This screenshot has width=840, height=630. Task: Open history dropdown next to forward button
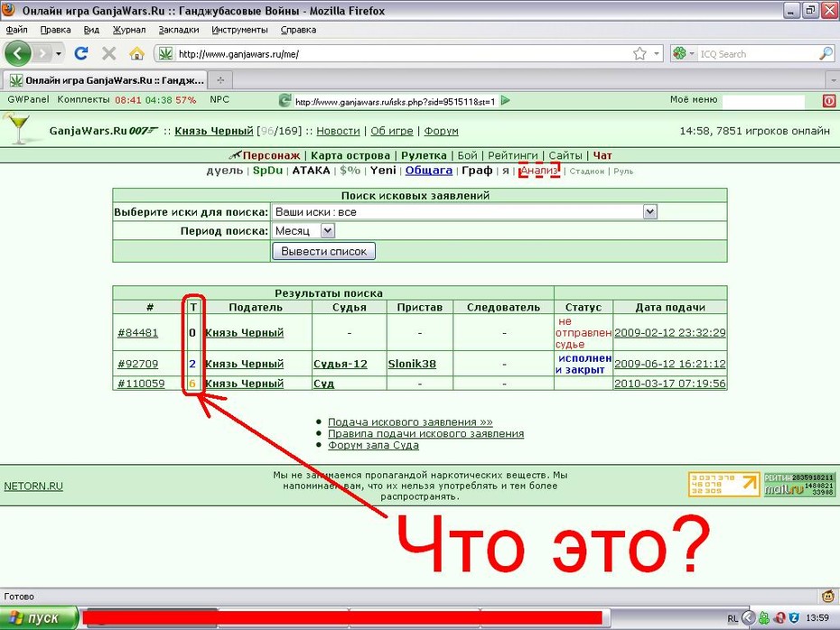tap(59, 53)
